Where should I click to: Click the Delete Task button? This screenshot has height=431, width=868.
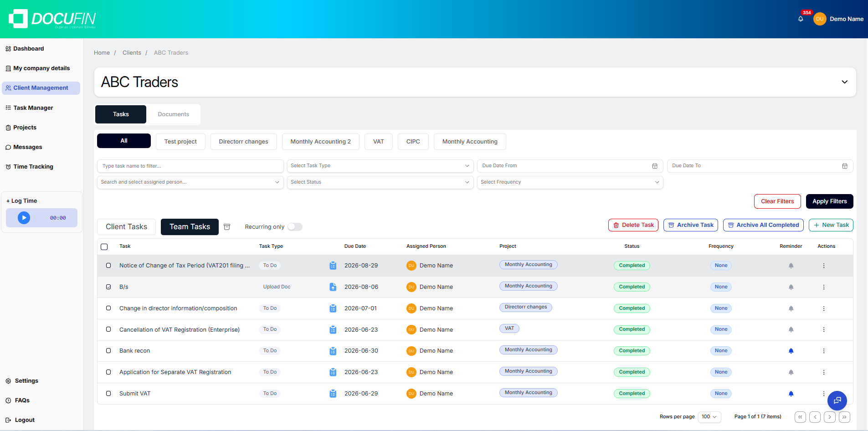[x=633, y=225]
